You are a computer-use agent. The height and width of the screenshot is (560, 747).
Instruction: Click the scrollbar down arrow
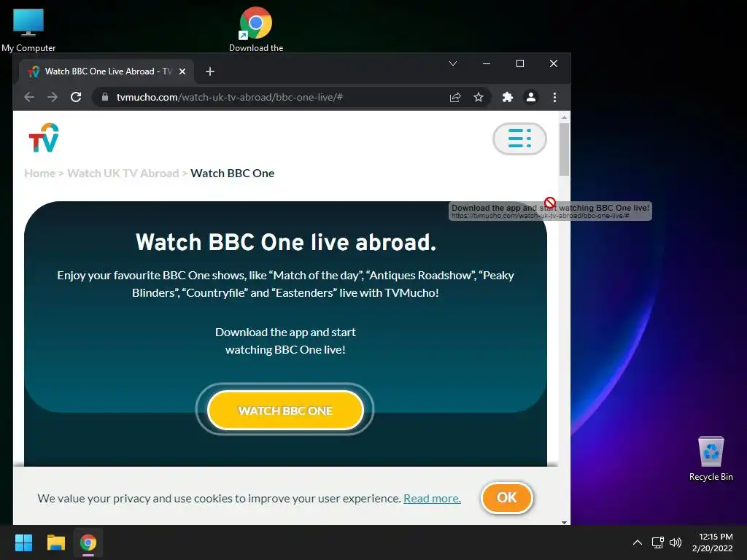pyautogui.click(x=564, y=522)
